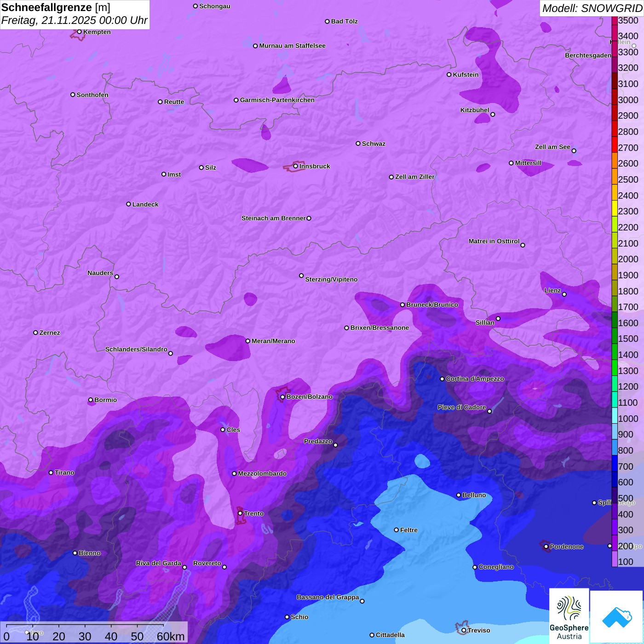Screen dimensions: 644x644
Task: Click the Pordenone city marker dot
Action: [546, 546]
